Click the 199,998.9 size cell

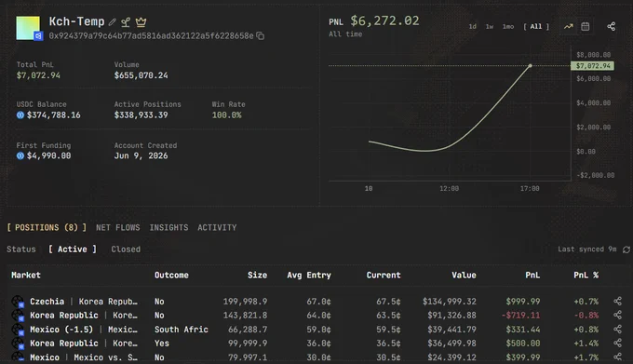coord(245,302)
